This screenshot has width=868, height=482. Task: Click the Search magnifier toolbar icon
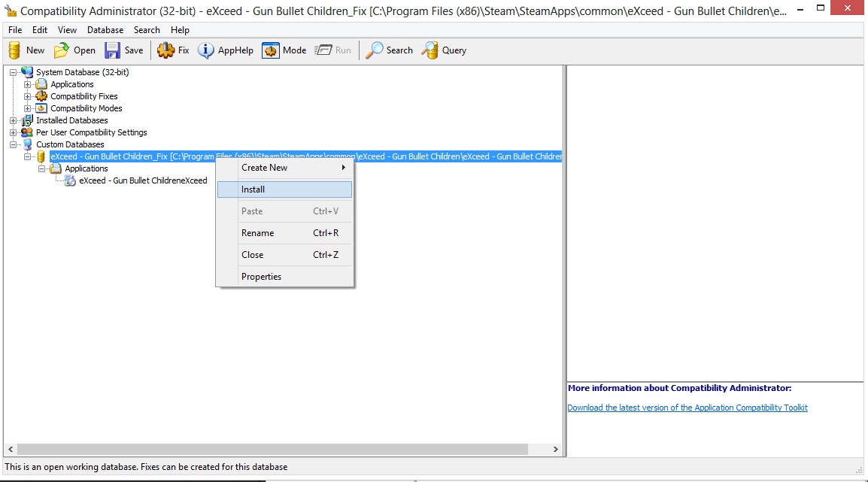click(375, 50)
